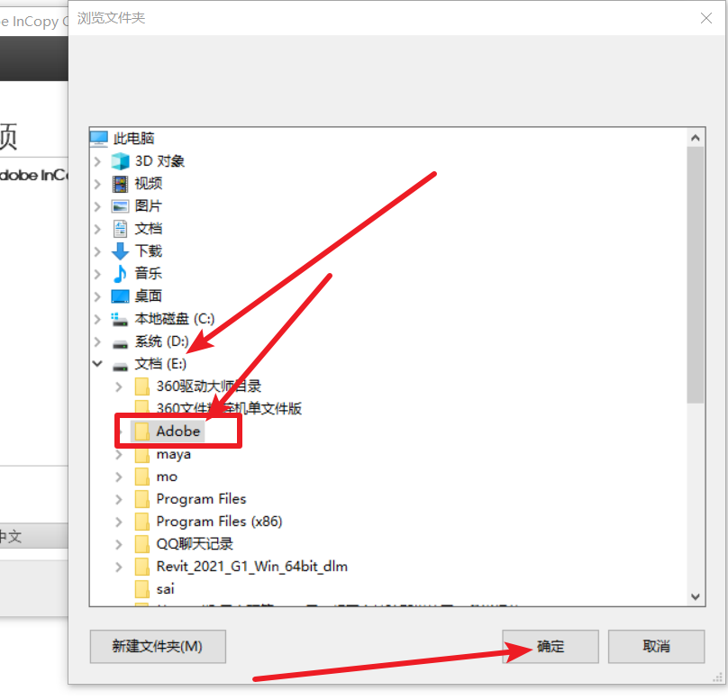Image resolution: width=728 pixels, height=700 pixels.
Task: Click the maya folder icon
Action: [141, 454]
